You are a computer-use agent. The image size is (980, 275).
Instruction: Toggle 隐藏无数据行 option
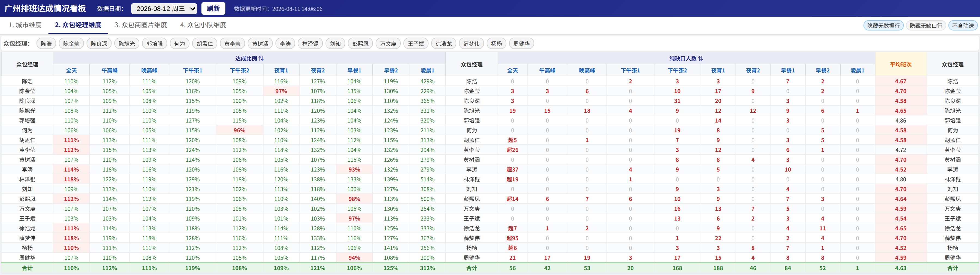point(883,26)
